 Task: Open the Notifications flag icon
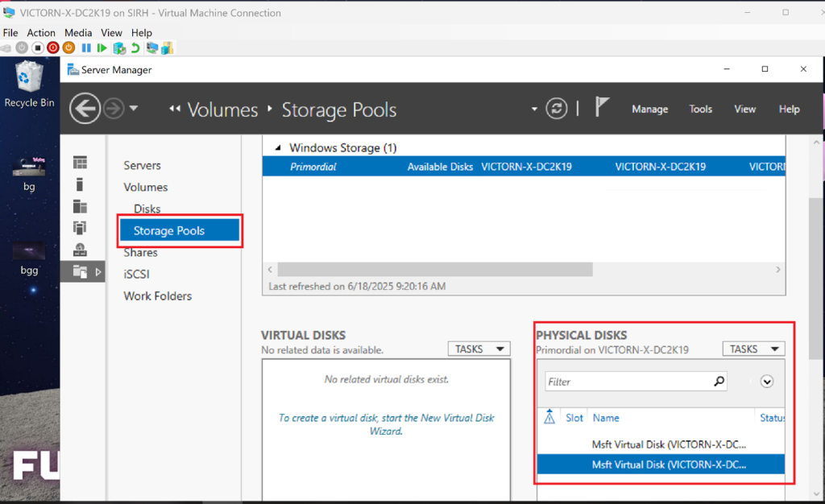click(x=602, y=108)
